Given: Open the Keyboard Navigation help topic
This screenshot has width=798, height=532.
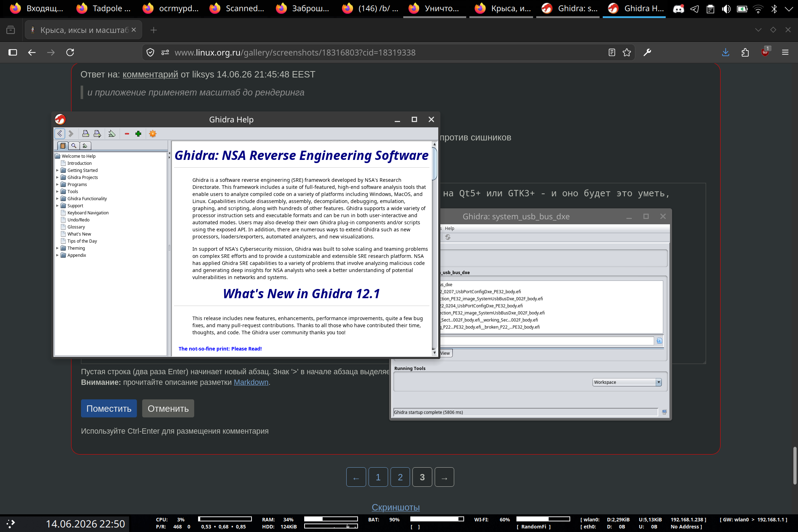Looking at the screenshot, I should pyautogui.click(x=88, y=213).
